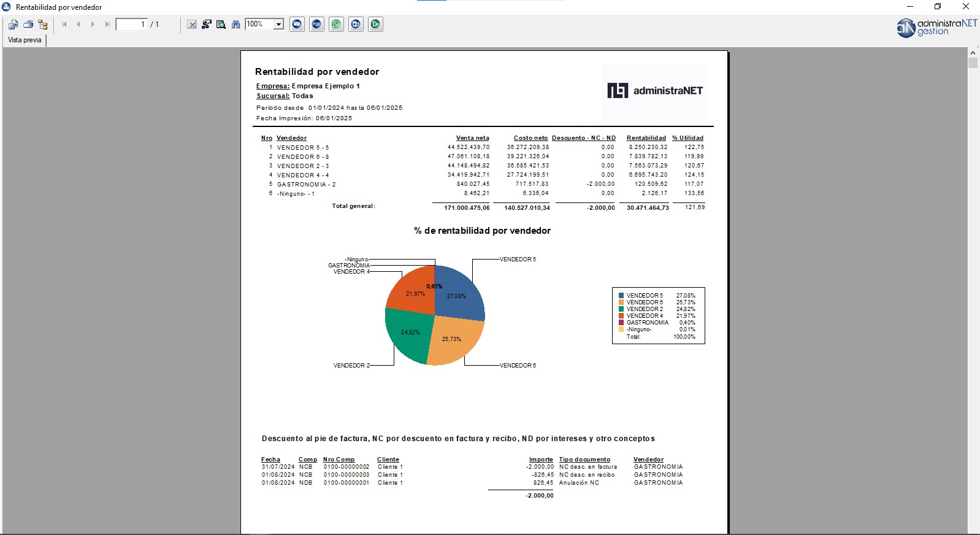Go to first page arrow
The image size is (980, 535).
64,25
